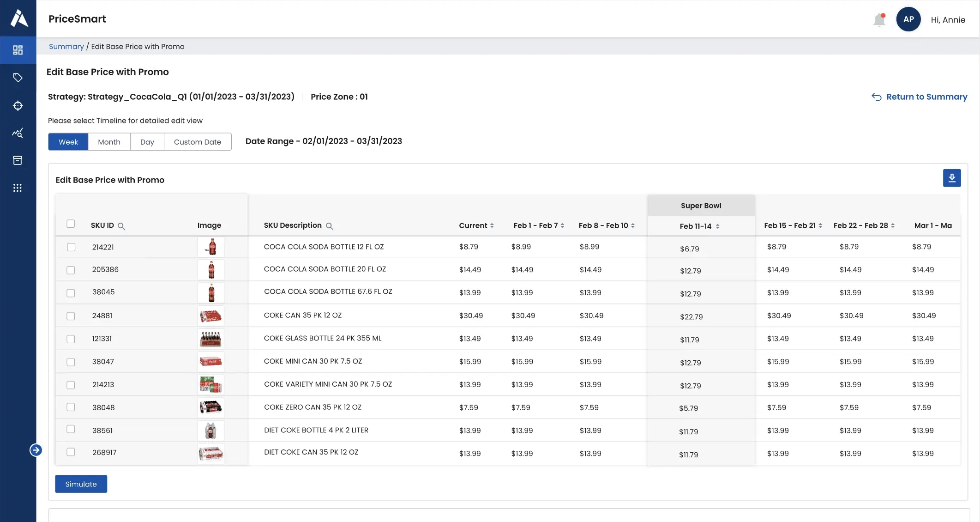Image resolution: width=980 pixels, height=522 pixels.
Task: Open the AP user avatar
Action: coord(908,19)
